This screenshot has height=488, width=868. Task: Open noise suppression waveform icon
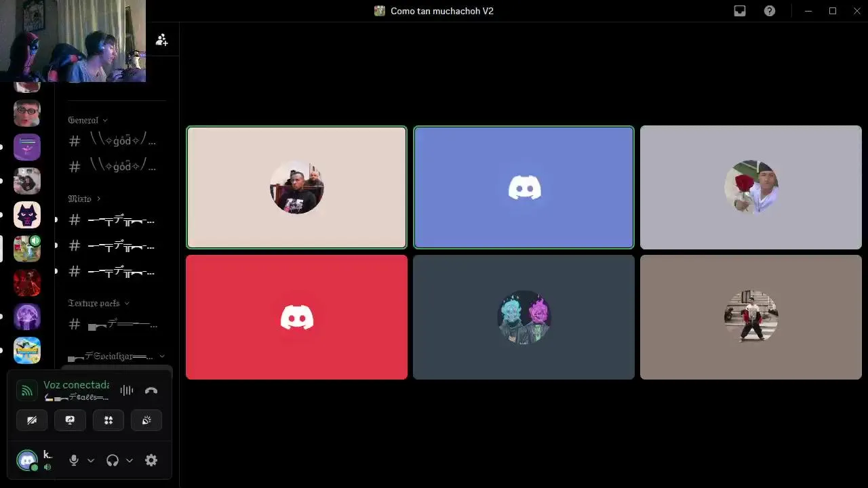pyautogui.click(x=127, y=390)
